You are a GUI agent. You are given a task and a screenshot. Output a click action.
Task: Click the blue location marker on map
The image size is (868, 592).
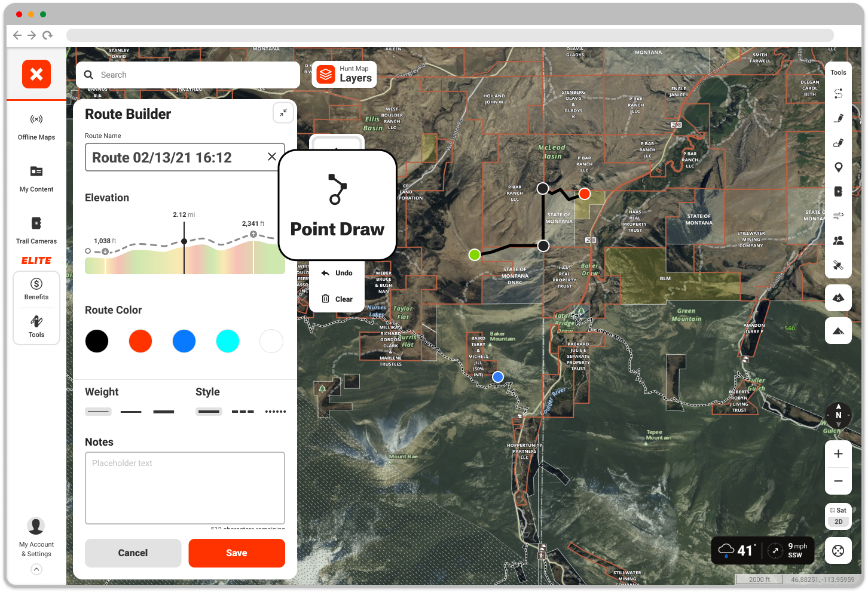[x=498, y=377]
